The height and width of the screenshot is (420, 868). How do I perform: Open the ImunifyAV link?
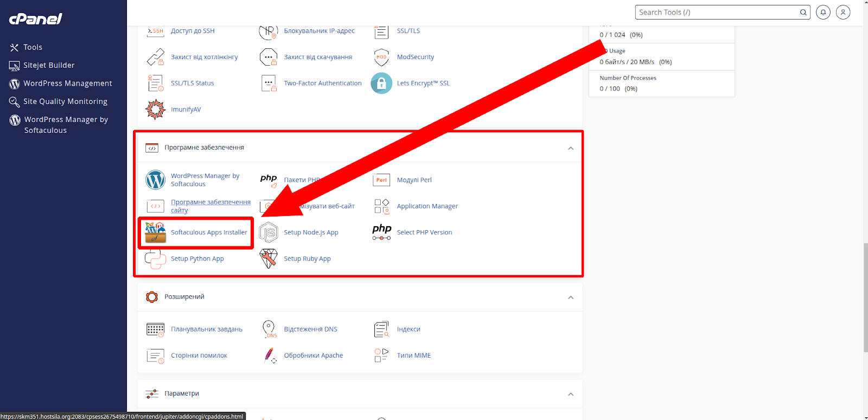pyautogui.click(x=186, y=110)
